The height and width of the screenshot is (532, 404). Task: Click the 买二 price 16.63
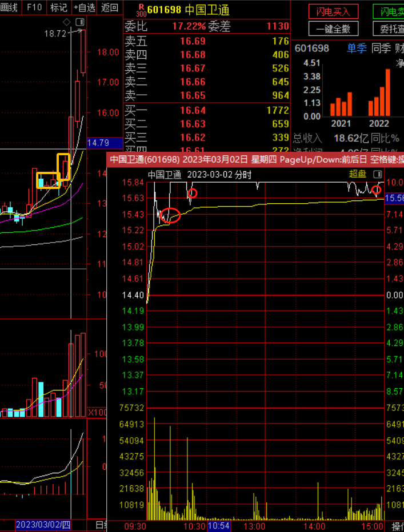193,124
